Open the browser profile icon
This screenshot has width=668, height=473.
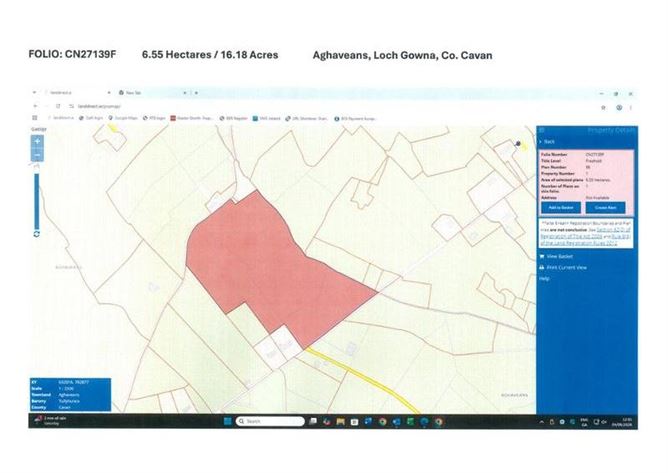(x=619, y=107)
